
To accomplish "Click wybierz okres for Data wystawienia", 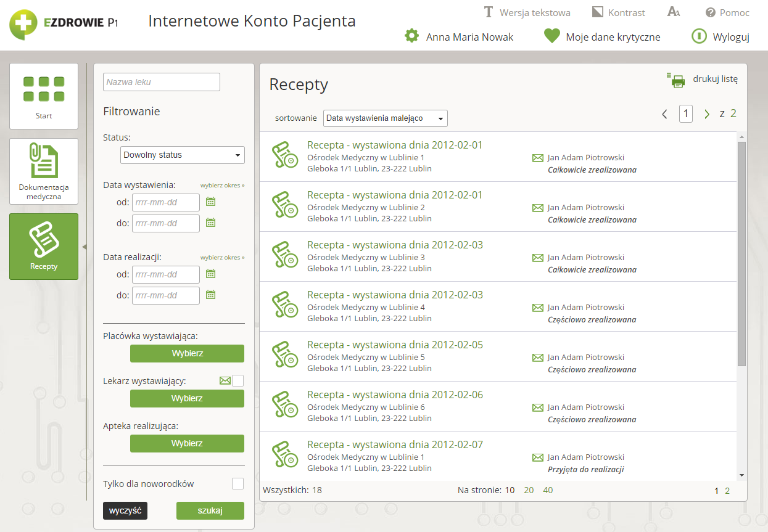I will tap(222, 185).
